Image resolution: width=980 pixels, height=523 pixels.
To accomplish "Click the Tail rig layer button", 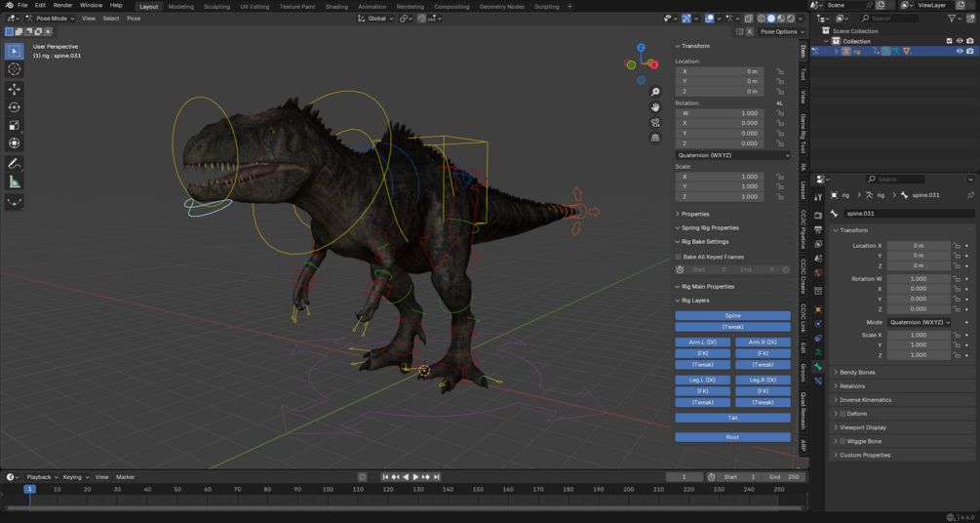I will point(732,418).
